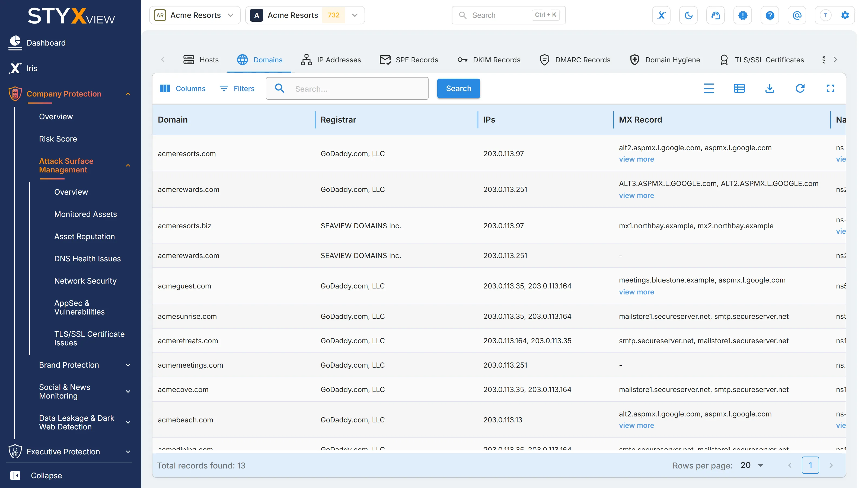
Task: Open the Columns chooser
Action: pos(182,88)
